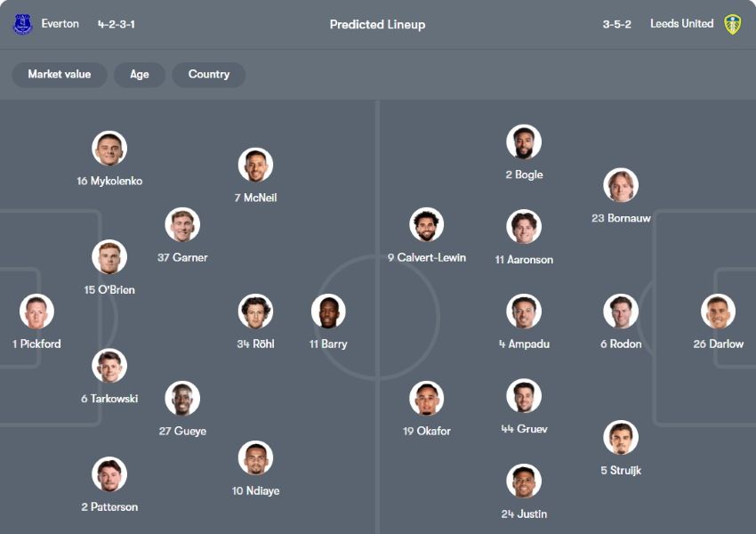756x534 pixels.
Task: Click Garner's player portrait
Action: point(182,225)
